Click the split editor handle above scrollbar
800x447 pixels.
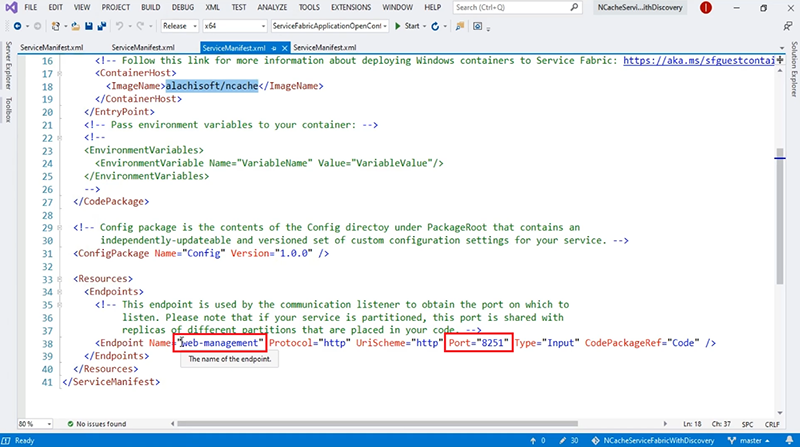[780, 61]
